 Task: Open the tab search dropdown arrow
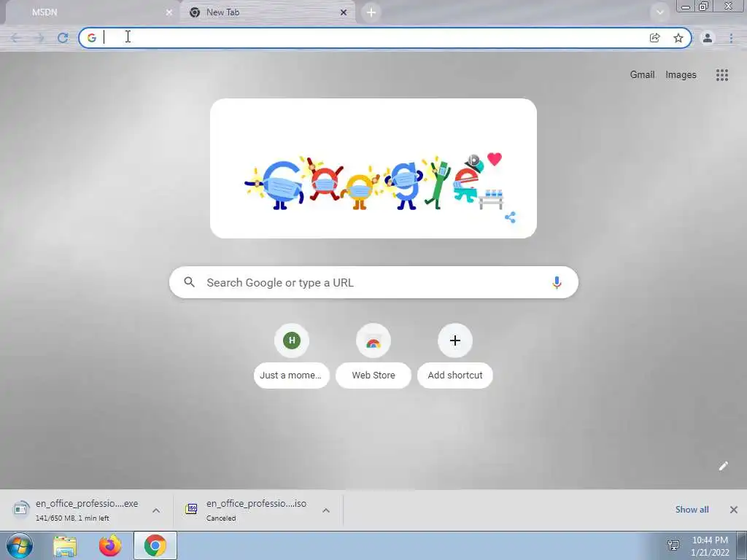coord(659,12)
